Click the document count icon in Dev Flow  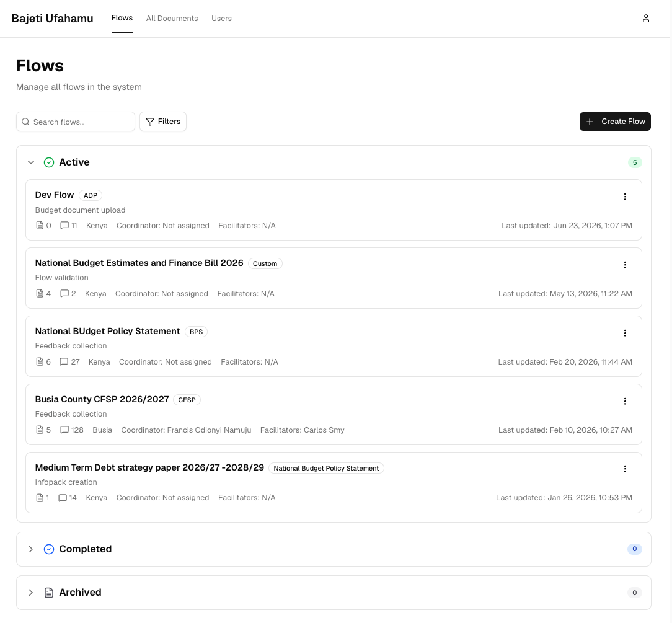point(40,226)
